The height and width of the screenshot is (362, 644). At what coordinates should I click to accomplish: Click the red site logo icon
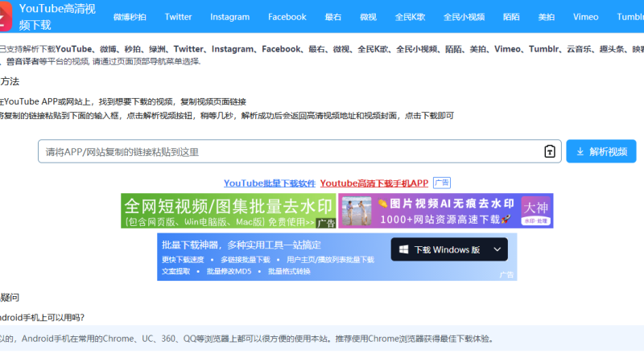[x=6, y=16]
